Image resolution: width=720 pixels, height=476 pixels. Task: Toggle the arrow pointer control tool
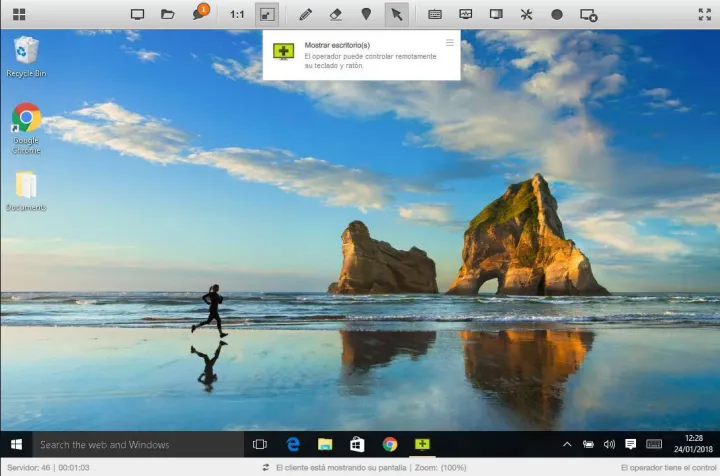point(396,15)
